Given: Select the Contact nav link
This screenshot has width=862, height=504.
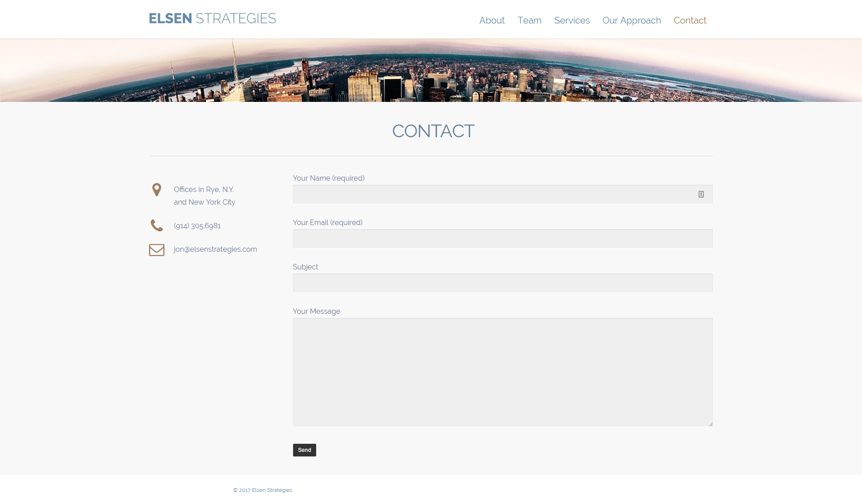Looking at the screenshot, I should pos(690,20).
